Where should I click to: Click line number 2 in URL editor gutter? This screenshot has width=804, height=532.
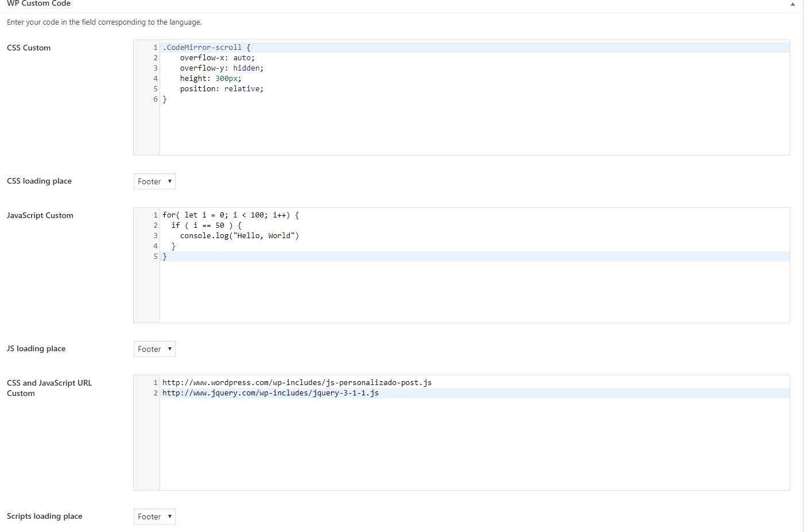(x=155, y=393)
